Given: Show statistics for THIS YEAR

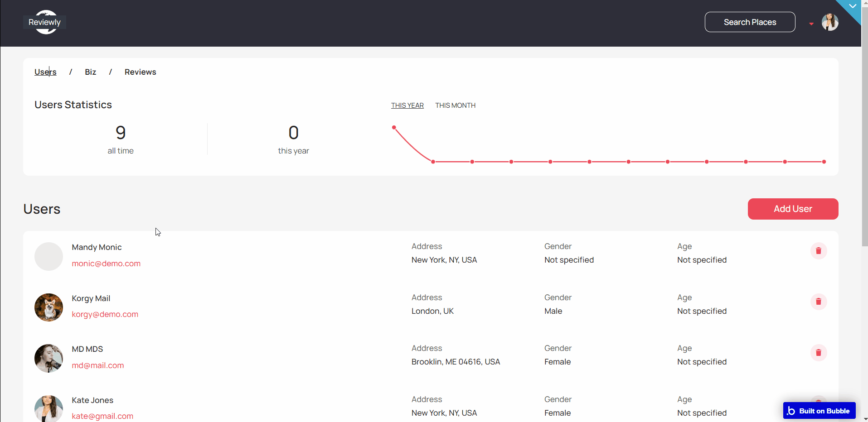Looking at the screenshot, I should pos(407,105).
